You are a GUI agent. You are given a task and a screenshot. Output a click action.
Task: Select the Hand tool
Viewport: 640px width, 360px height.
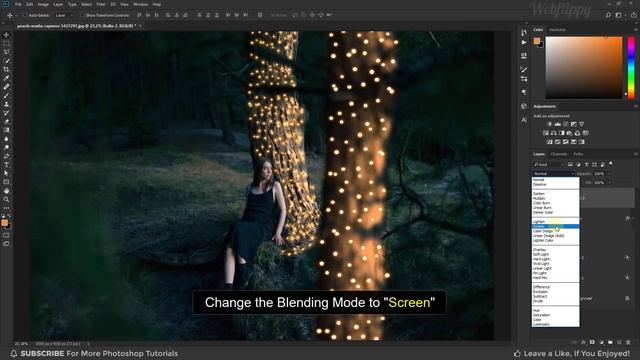click(6, 191)
